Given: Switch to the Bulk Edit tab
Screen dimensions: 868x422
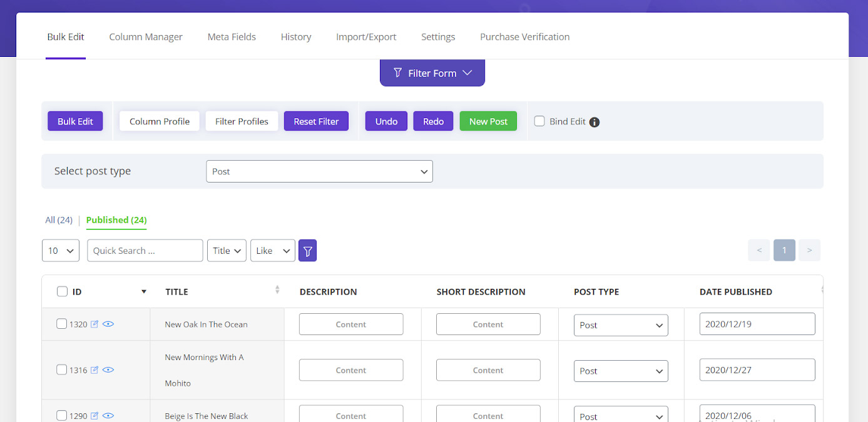Looking at the screenshot, I should (x=66, y=37).
